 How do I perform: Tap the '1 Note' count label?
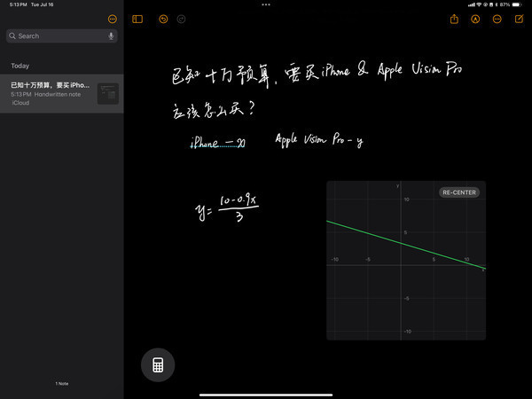pos(62,384)
